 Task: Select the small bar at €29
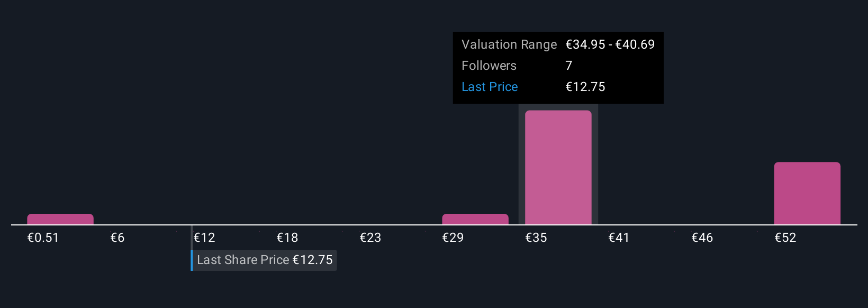pos(475,219)
